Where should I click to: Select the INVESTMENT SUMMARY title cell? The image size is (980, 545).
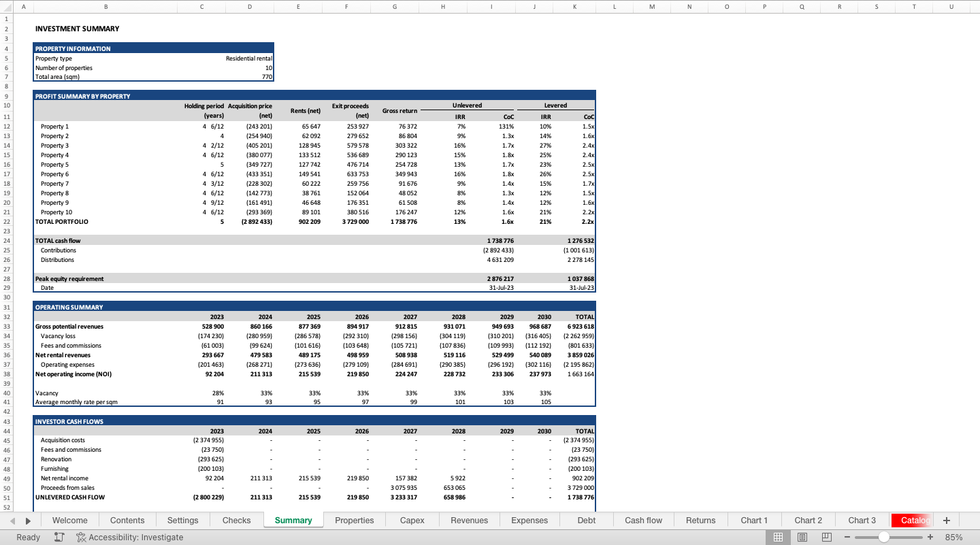77,29
